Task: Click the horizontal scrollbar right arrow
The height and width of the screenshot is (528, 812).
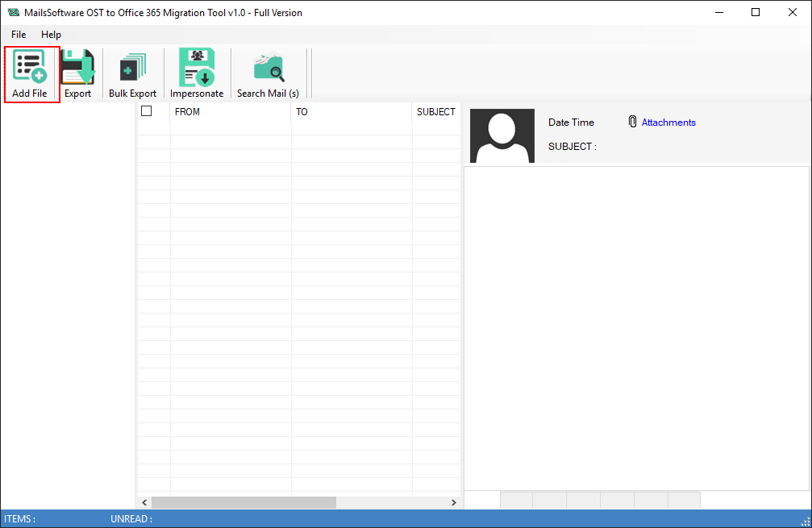Action: 453,502
